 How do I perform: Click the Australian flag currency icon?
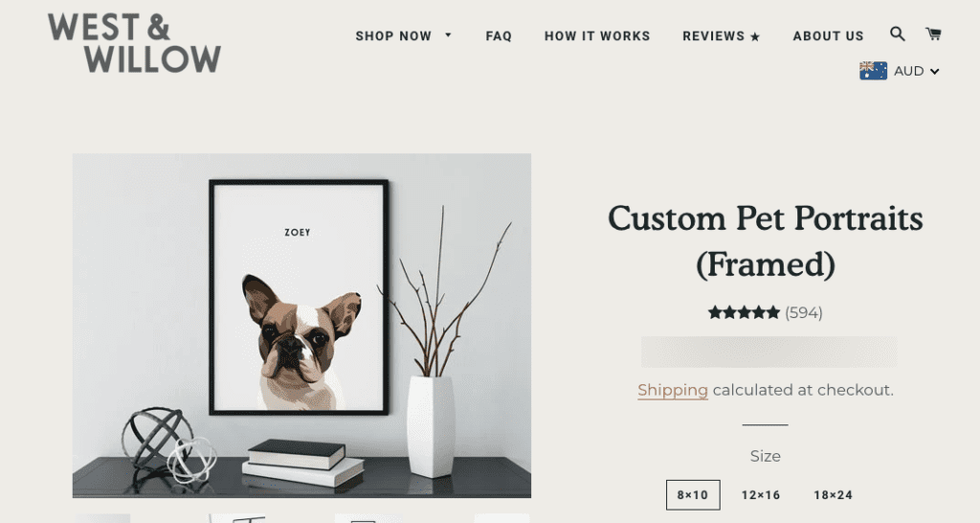[x=873, y=71]
